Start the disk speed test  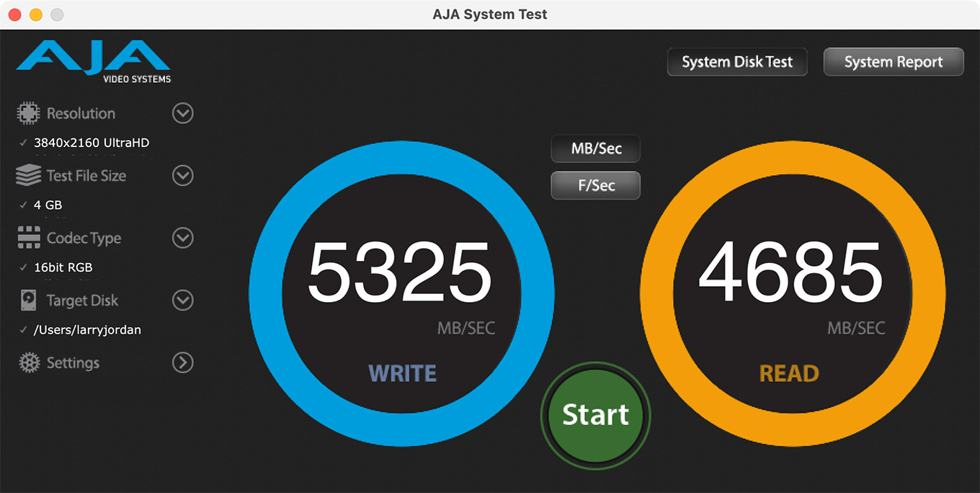(x=596, y=414)
